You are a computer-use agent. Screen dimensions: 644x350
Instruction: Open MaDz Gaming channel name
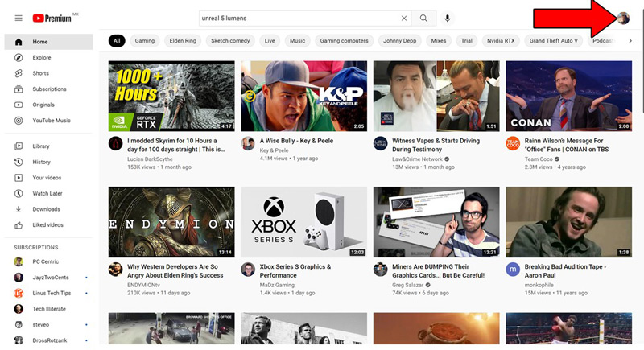pos(277,285)
